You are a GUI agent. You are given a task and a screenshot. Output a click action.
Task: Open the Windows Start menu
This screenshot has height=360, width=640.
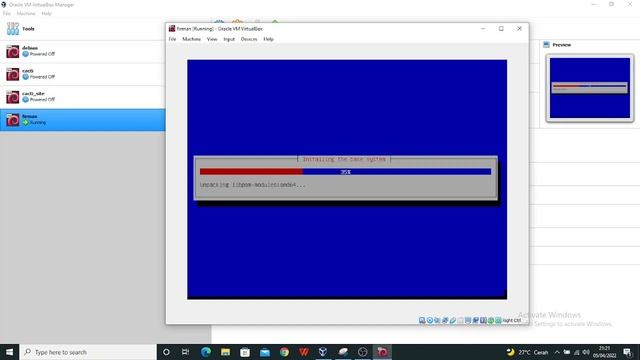[x=9, y=352]
